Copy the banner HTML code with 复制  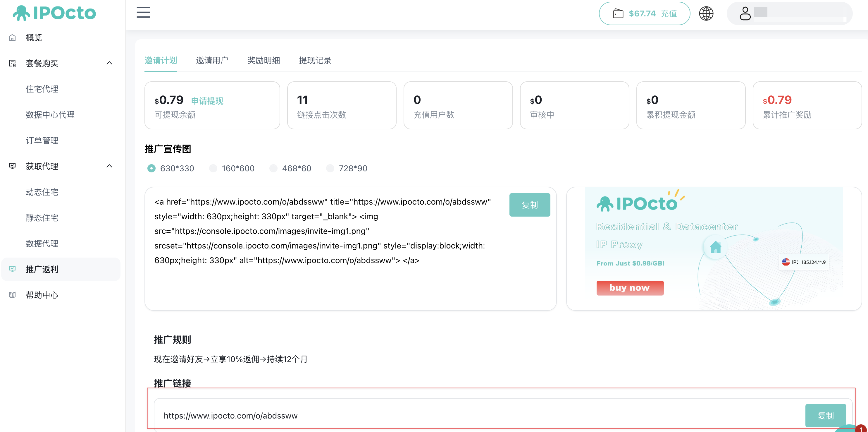529,205
